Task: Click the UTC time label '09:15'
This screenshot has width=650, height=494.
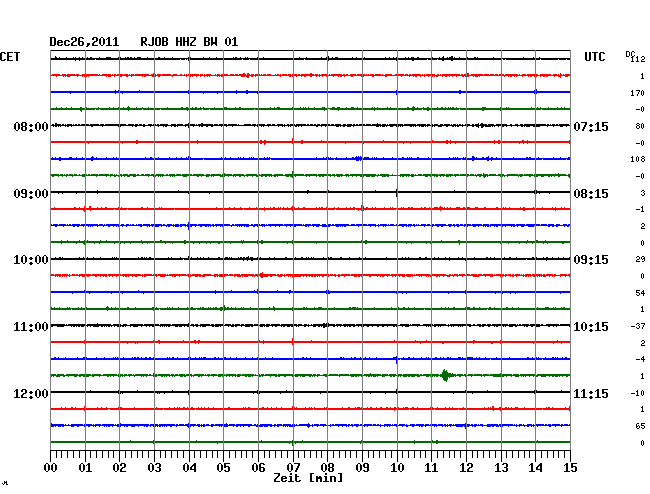Action: [591, 260]
